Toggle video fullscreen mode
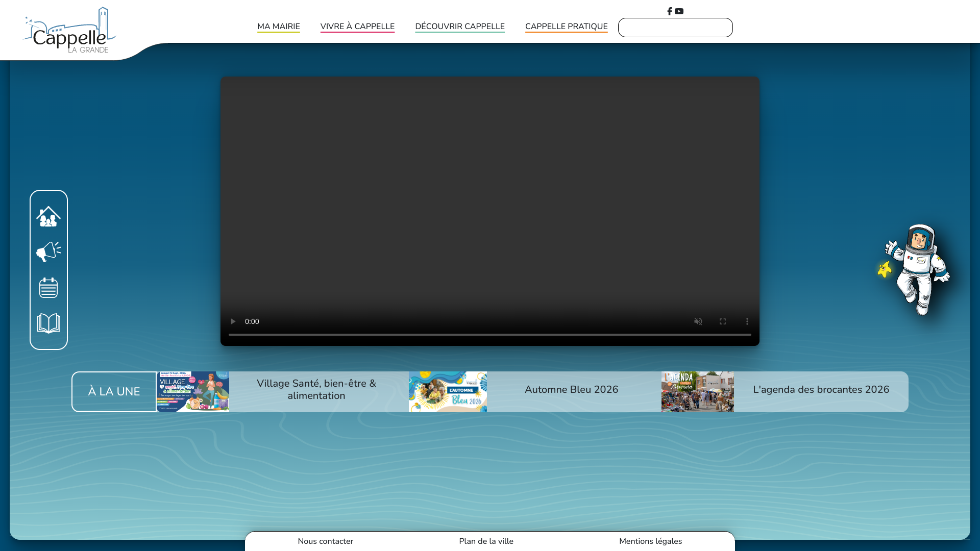Viewport: 980px width, 551px height. point(723,321)
